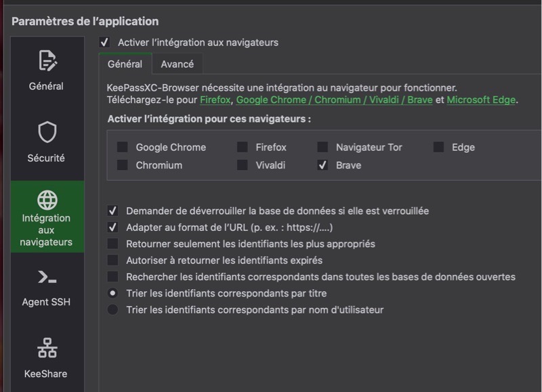
Task: Select the KeeShare network icon
Action: pyautogui.click(x=47, y=348)
